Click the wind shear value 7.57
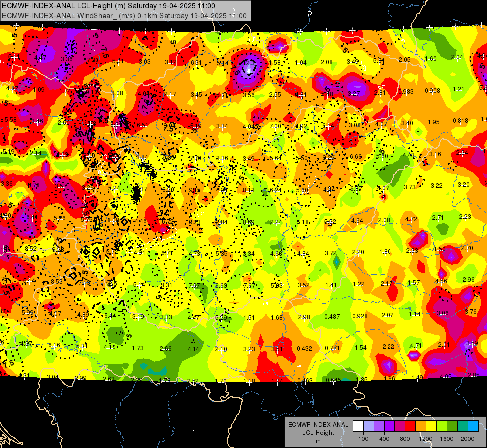Image resolution: width=487 pixels, height=448 pixels. pos(194,286)
